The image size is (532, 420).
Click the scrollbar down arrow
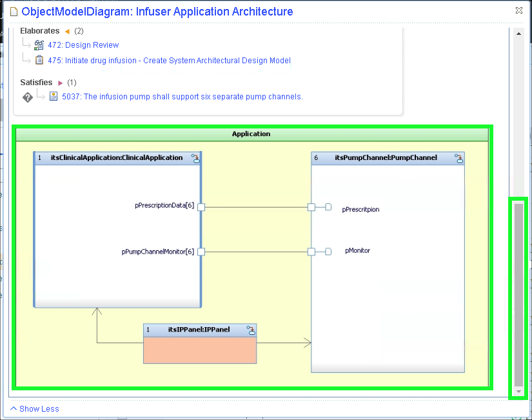pyautogui.click(x=518, y=392)
